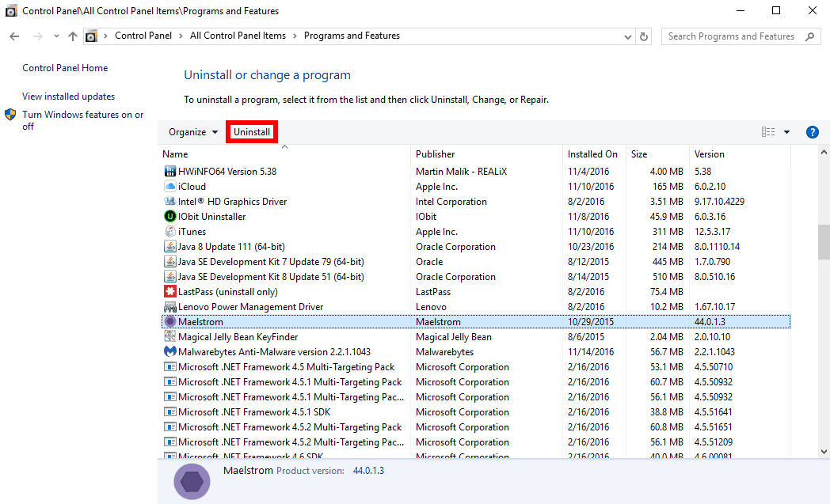Click the Search Programs and Features field

coord(741,36)
